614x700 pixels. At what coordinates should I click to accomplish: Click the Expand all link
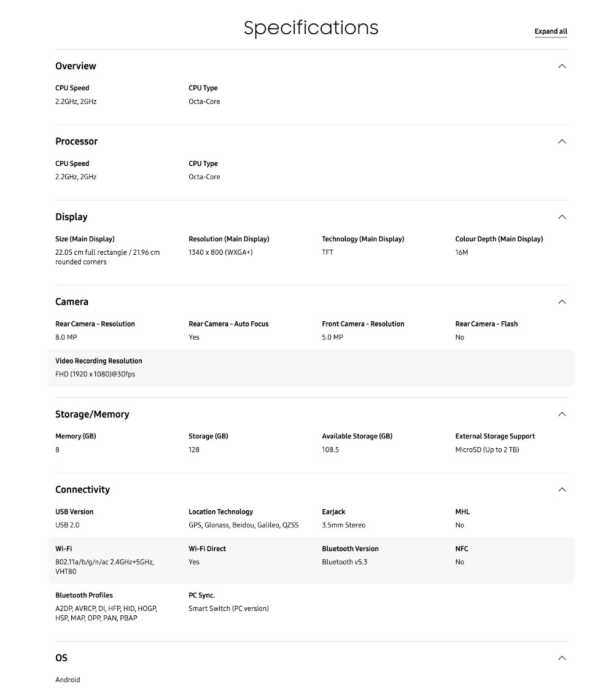551,31
